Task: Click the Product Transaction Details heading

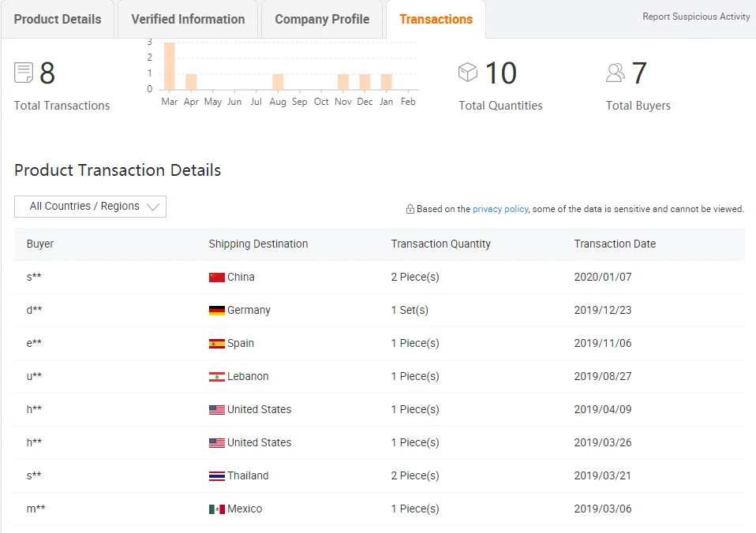Action: point(118,170)
